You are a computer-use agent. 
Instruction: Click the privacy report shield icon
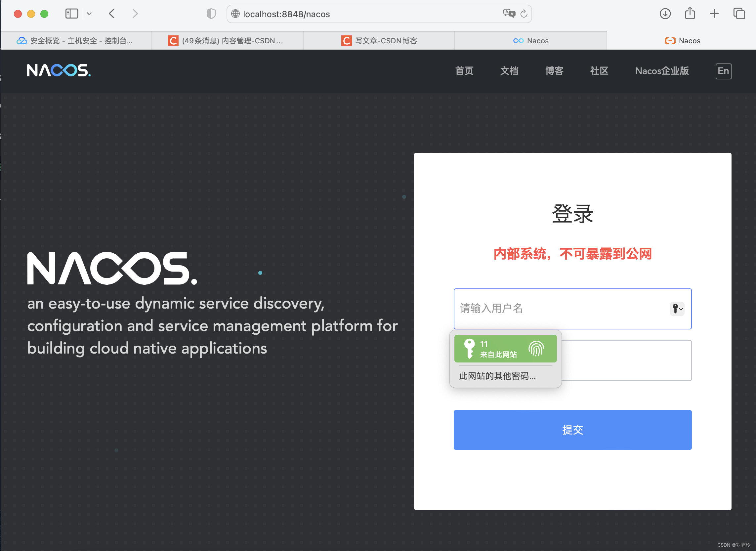pyautogui.click(x=210, y=14)
